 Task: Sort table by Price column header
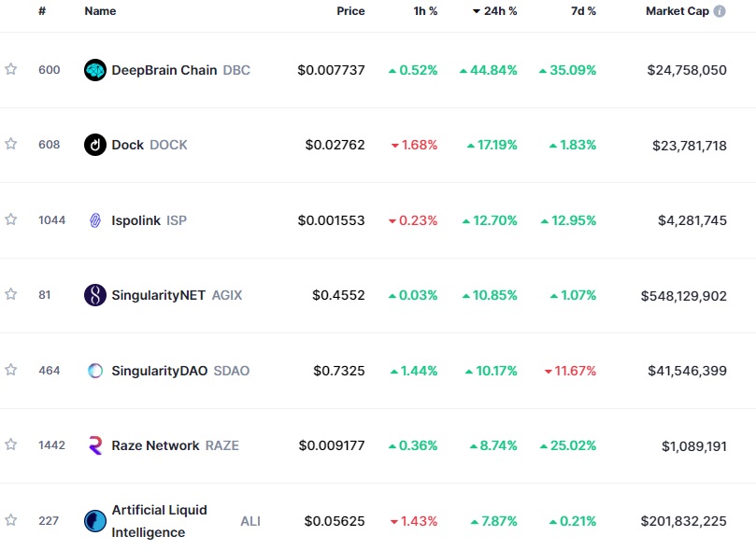(x=350, y=11)
